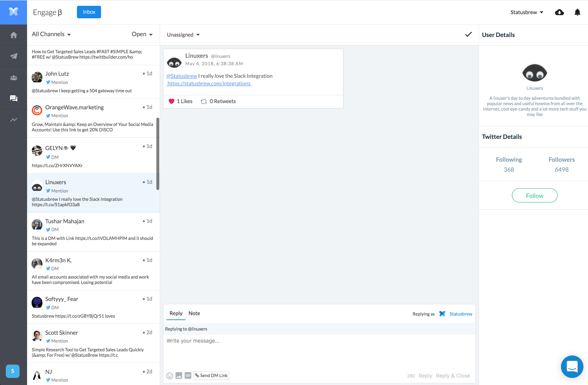Open the Home icon in sidebar

tap(14, 35)
